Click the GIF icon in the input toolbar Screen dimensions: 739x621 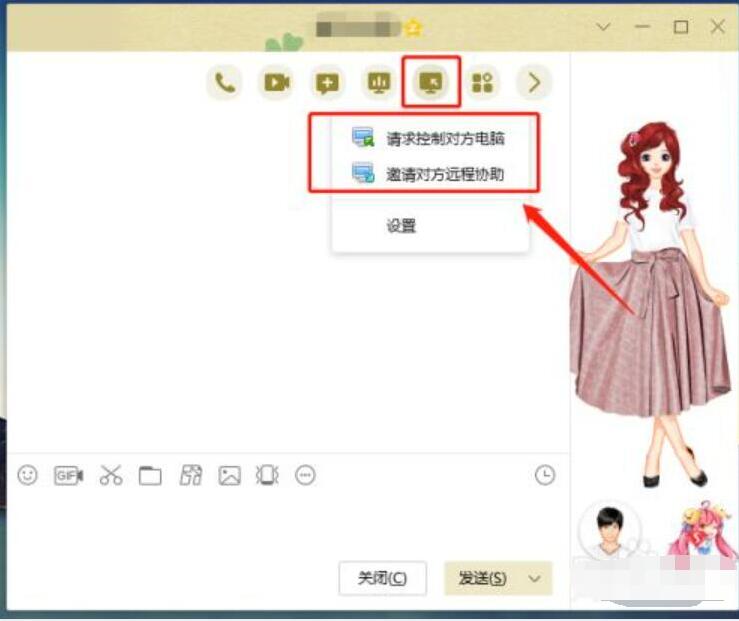point(68,476)
